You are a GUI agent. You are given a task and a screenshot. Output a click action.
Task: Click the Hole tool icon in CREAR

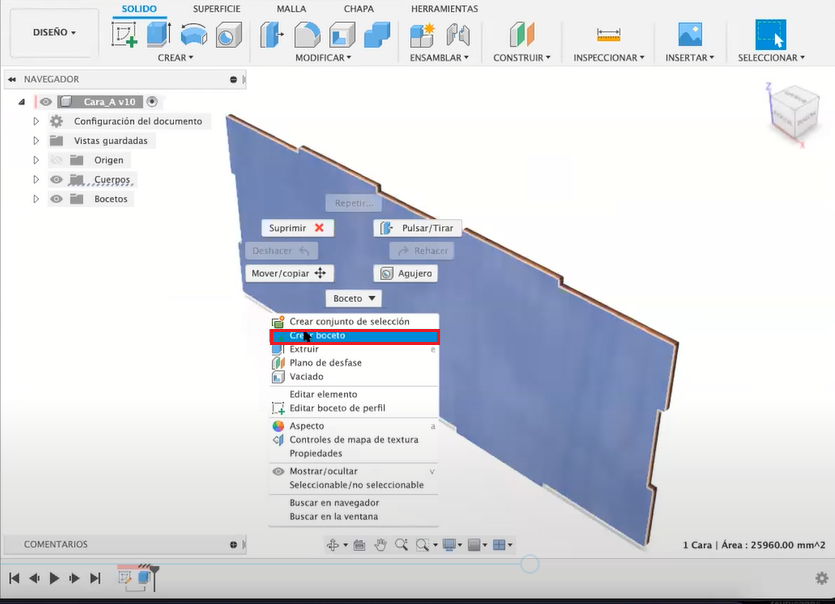(228, 35)
